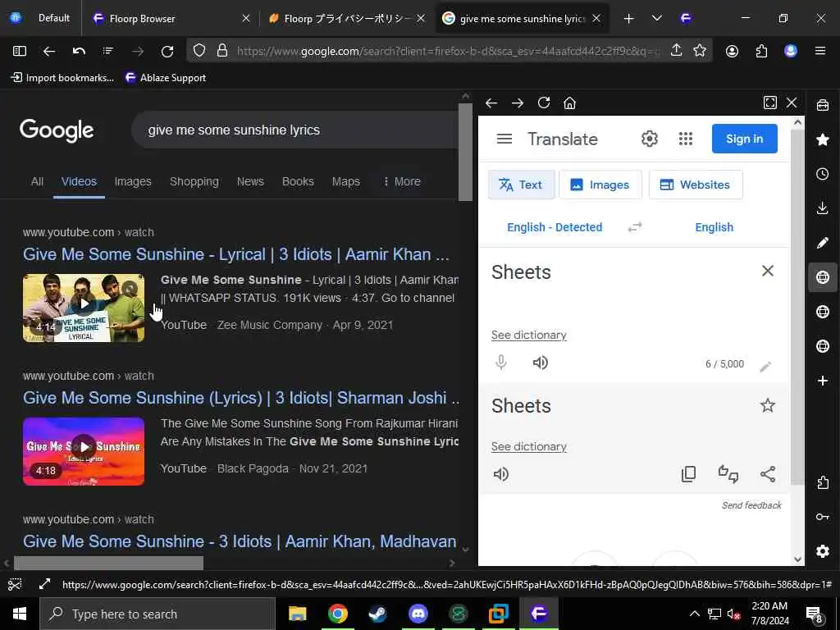840x630 pixels.
Task: Open Give Me Some Sunshine (Lyrics) result
Action: 240,398
